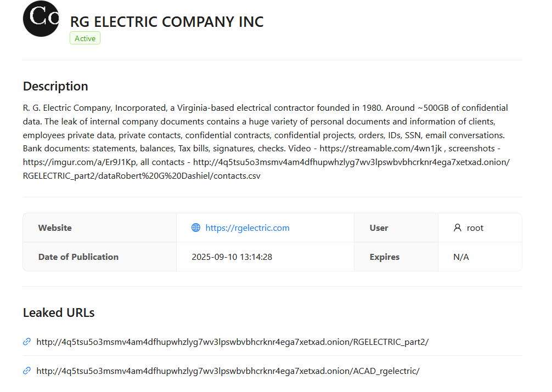Click the root username text

[475, 228]
